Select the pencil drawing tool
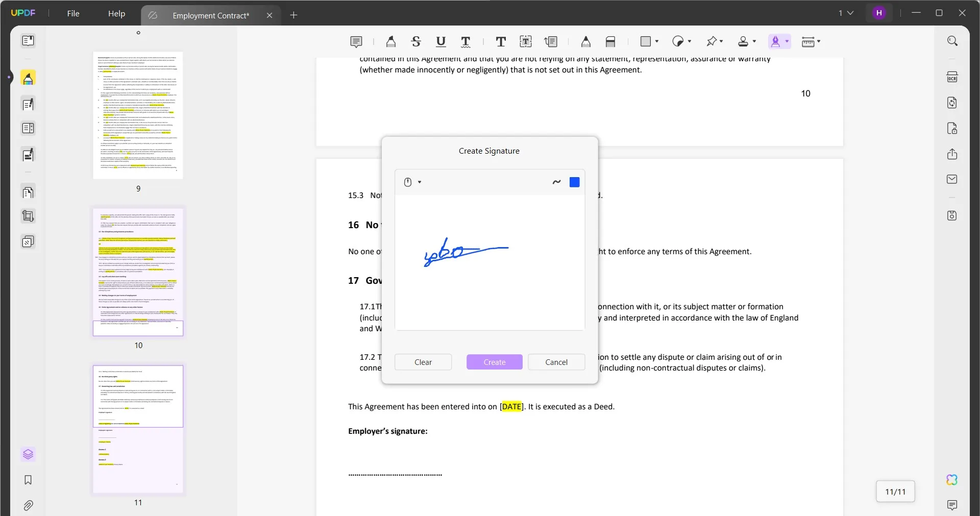The width and height of the screenshot is (980, 516). click(586, 42)
